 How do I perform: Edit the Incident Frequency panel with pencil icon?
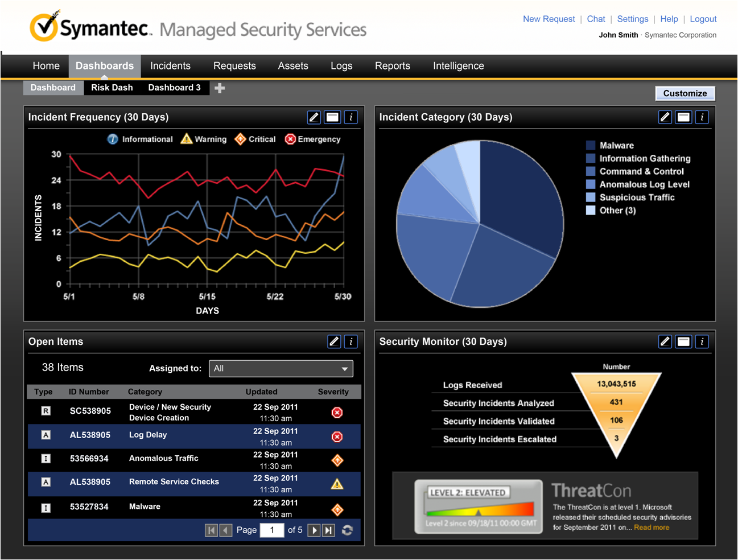click(314, 117)
